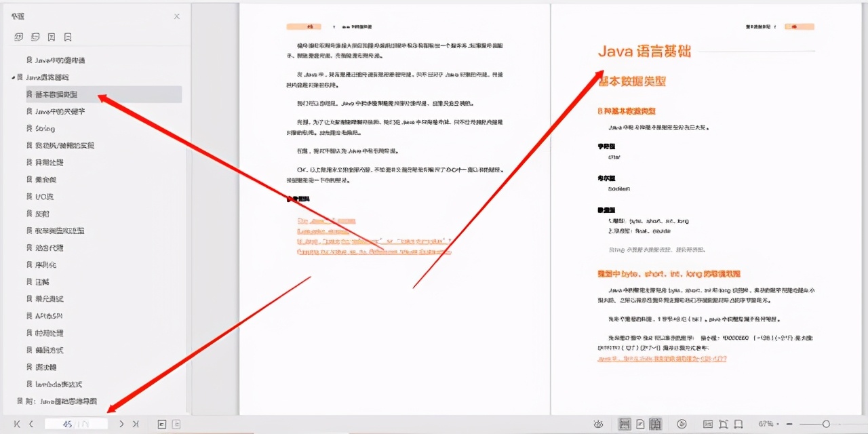The height and width of the screenshot is (434, 868).
Task: Click the 基本数据类型 heading on the right page
Action: coord(632,81)
